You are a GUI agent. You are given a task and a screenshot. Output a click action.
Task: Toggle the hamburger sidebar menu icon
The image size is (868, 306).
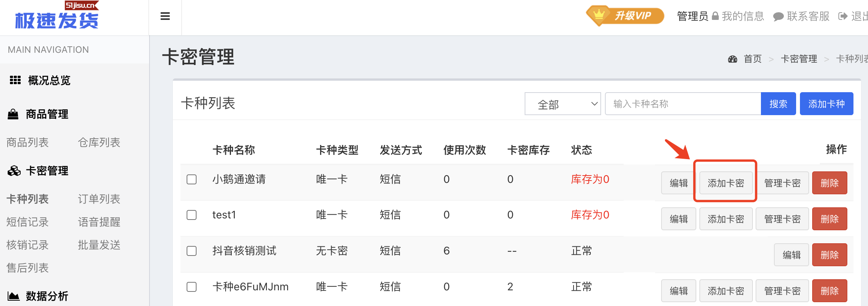pyautogui.click(x=165, y=16)
